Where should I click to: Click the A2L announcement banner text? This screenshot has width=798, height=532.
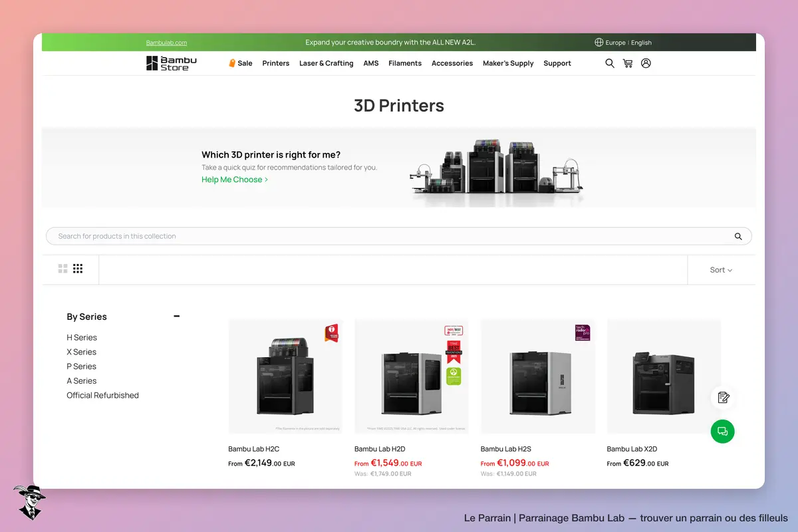[390, 43]
